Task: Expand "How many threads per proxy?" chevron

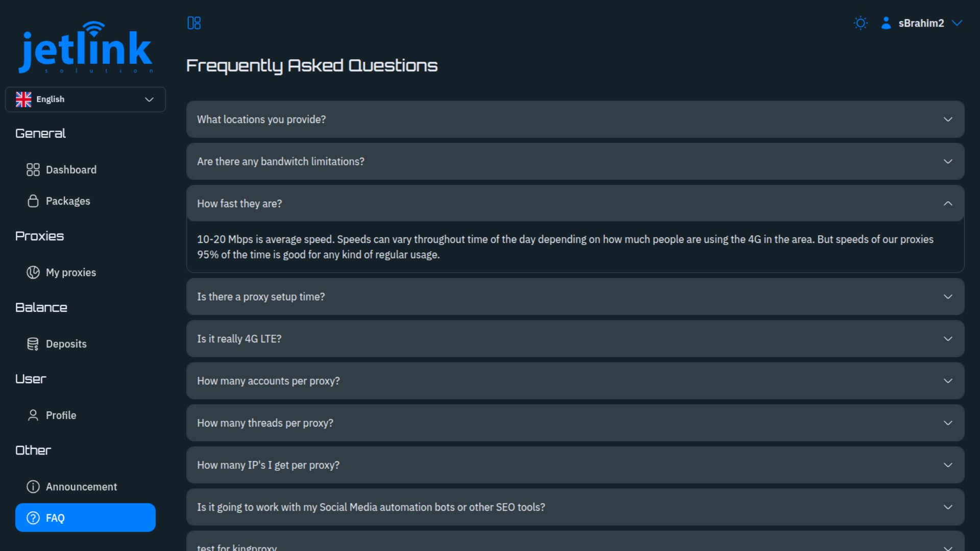Action: coord(948,423)
